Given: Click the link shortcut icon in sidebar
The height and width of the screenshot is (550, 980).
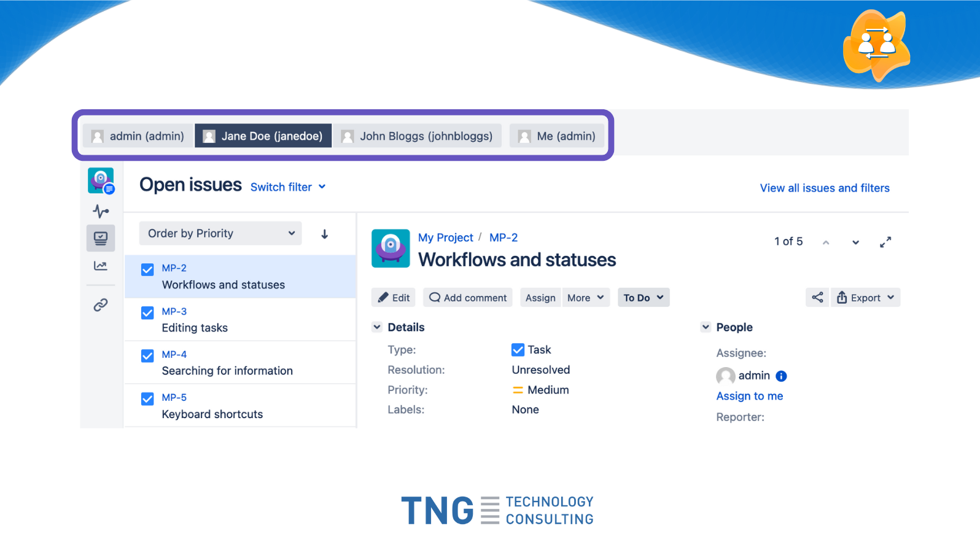Looking at the screenshot, I should click(101, 305).
